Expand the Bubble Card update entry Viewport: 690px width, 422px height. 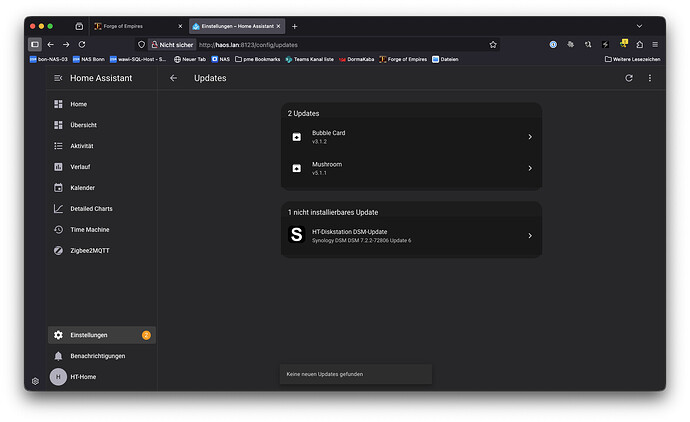(411, 137)
